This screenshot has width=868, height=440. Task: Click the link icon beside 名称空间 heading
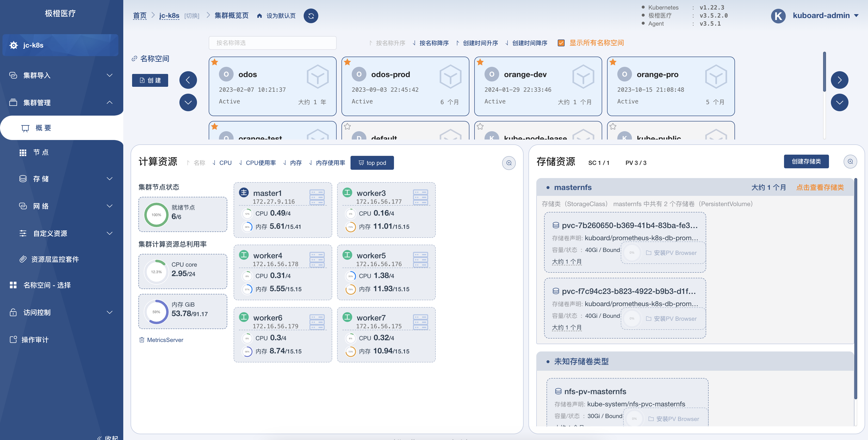point(134,59)
